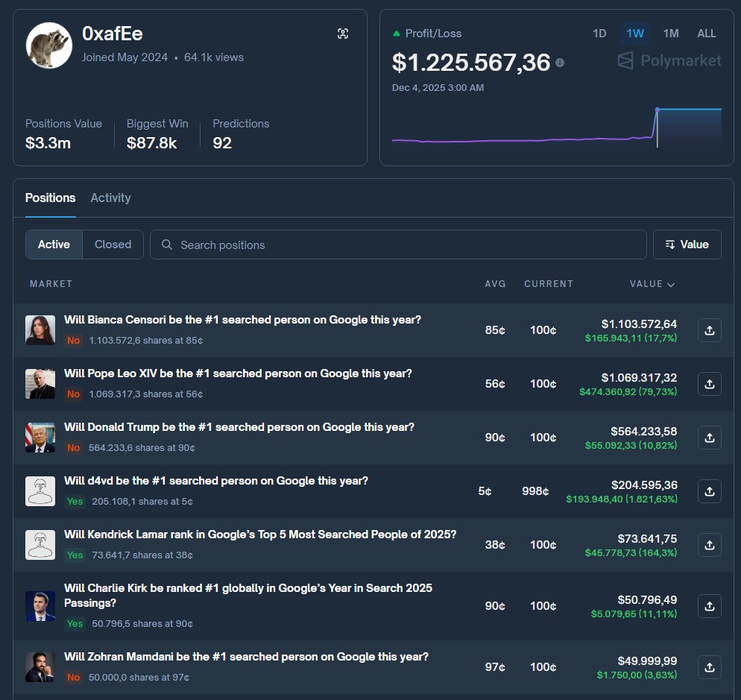Screen dimensions: 741x700
Task: Switch chart to 1M range
Action: click(x=671, y=34)
